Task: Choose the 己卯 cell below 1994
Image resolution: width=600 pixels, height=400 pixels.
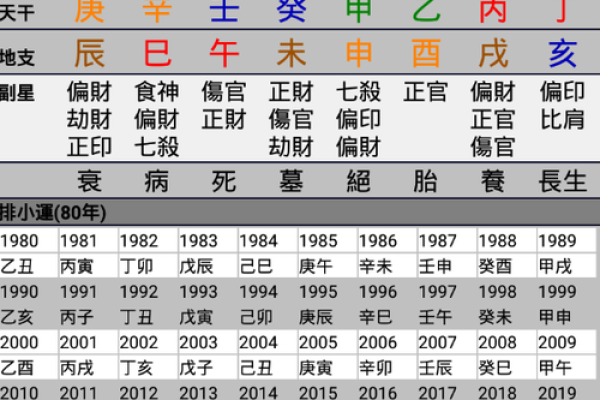Action: tap(268, 317)
